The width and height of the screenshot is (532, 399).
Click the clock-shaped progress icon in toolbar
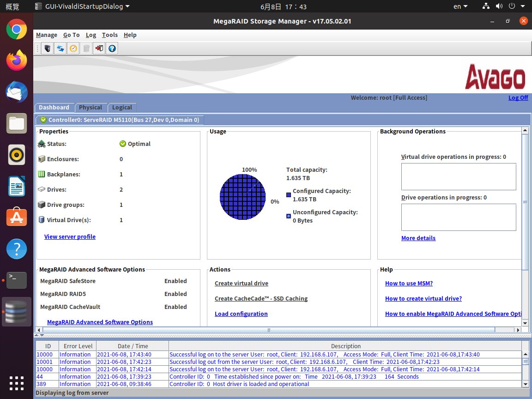[73, 48]
